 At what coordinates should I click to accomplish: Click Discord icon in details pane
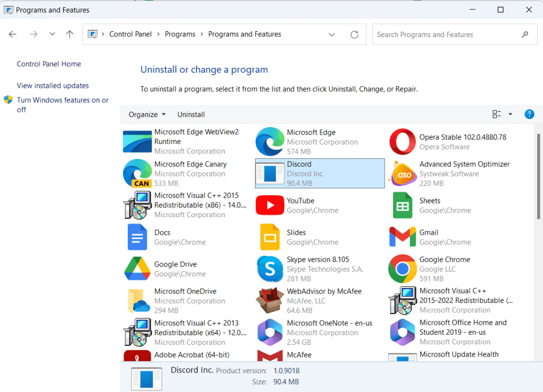point(146,379)
